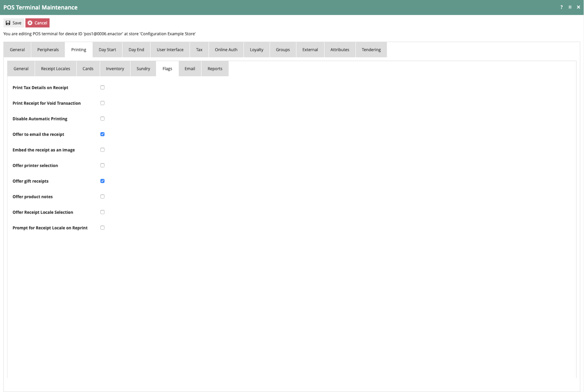Close the POS Terminal Maintenance window
This screenshot has width=584, height=392.
click(x=578, y=7)
